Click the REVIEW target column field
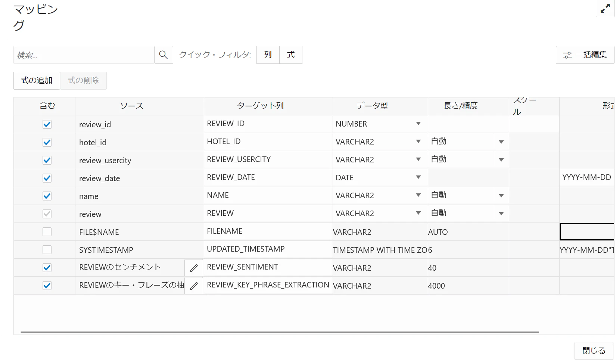 coord(268,213)
